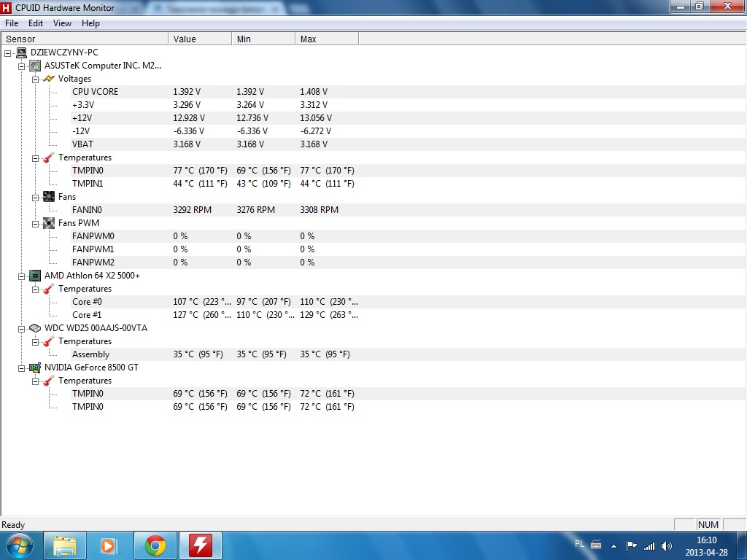Select the FANIN0 row
The height and width of the screenshot is (560, 747).
(409, 210)
